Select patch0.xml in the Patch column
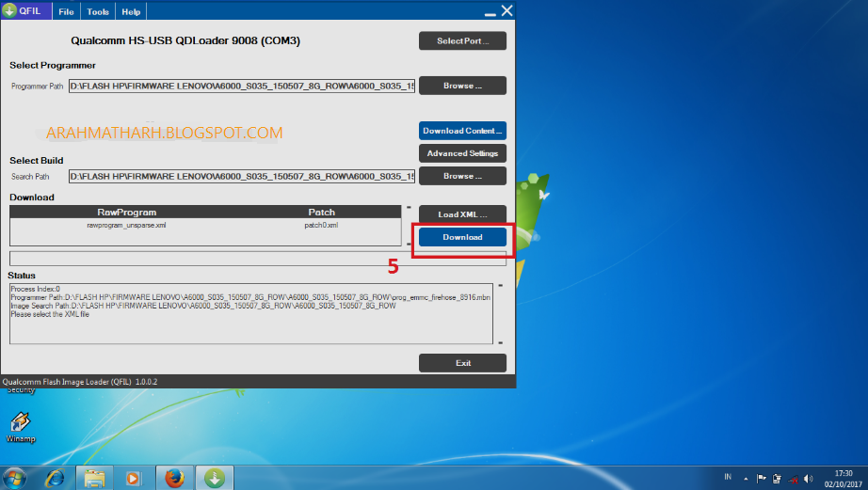 pos(321,225)
